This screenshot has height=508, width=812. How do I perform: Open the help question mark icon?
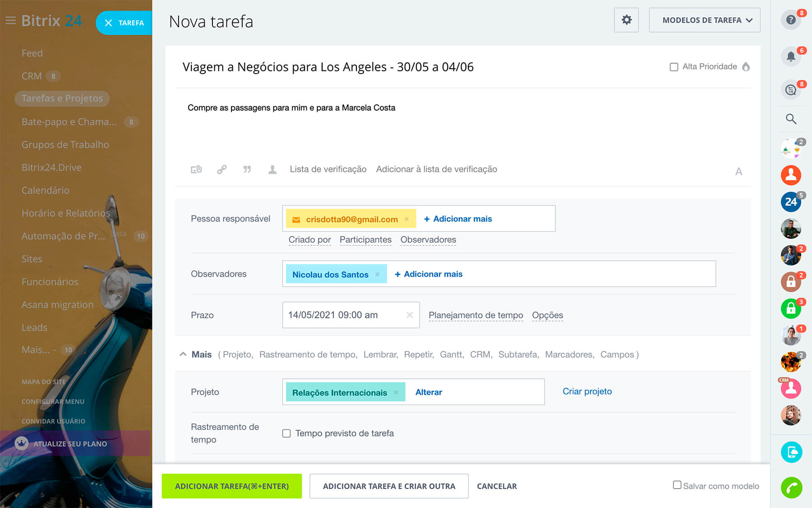[x=791, y=20]
